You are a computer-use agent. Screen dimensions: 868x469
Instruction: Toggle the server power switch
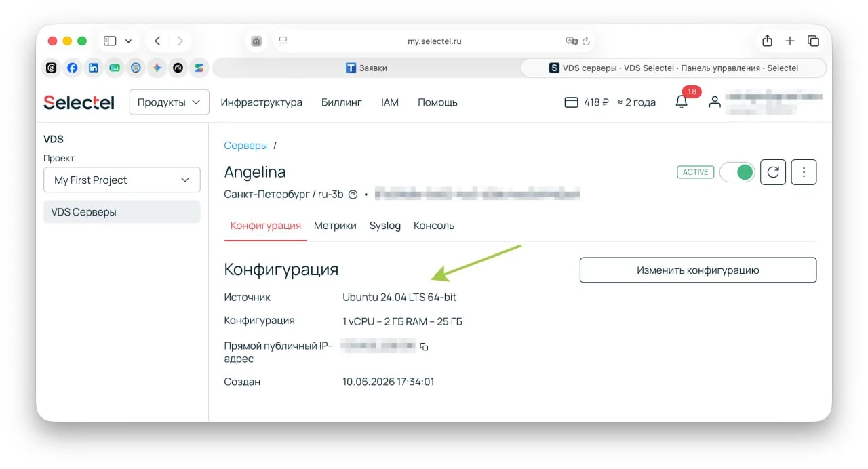pos(737,172)
